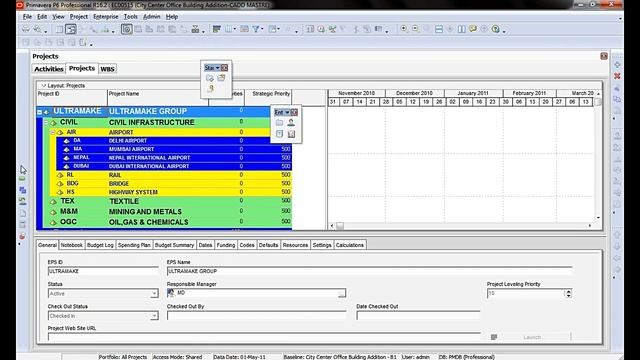Click the Add icon atop right command bar
The width and height of the screenshot is (640, 360).
point(617,65)
